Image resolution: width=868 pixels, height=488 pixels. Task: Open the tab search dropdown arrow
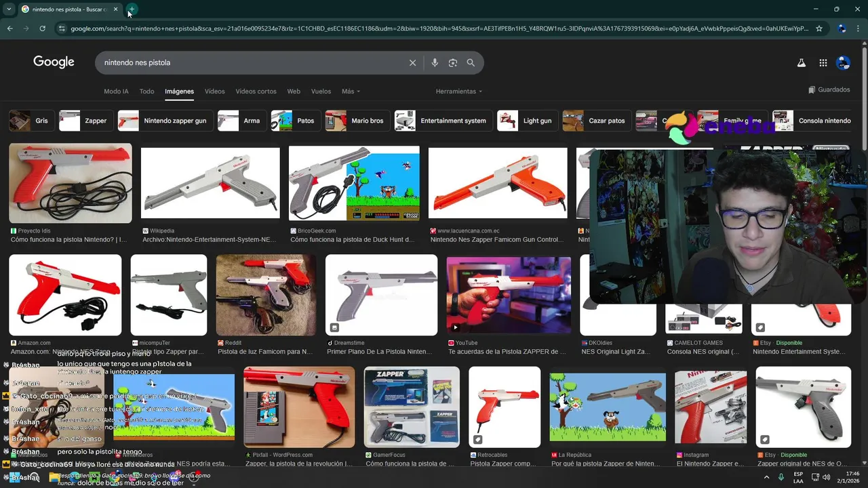point(9,9)
